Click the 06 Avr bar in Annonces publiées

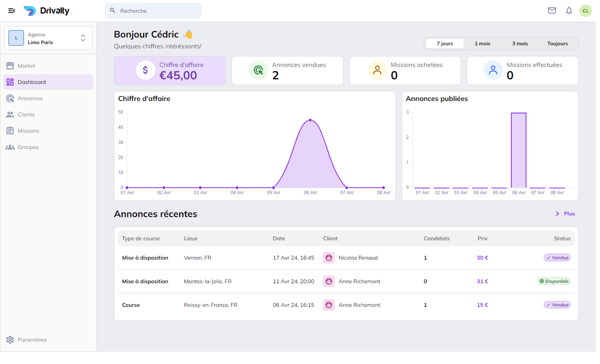pyautogui.click(x=519, y=150)
